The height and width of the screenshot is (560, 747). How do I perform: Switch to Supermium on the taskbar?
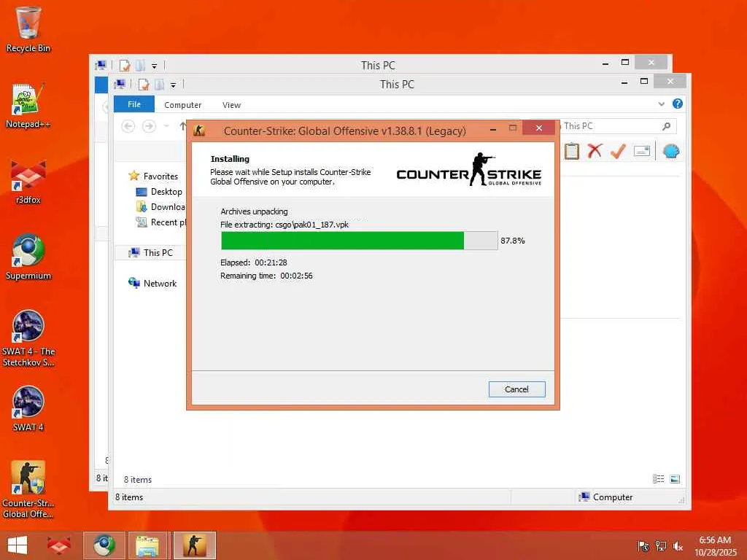click(104, 545)
